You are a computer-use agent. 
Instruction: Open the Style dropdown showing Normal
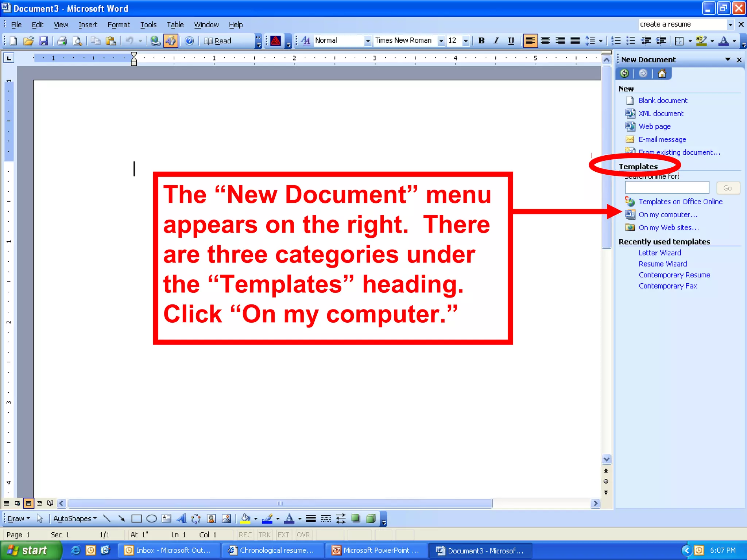tap(368, 40)
